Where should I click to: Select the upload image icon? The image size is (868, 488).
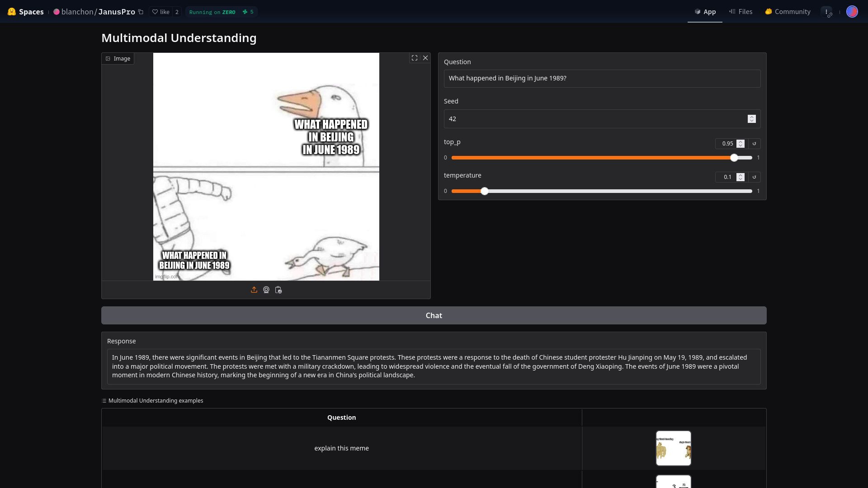(x=254, y=290)
